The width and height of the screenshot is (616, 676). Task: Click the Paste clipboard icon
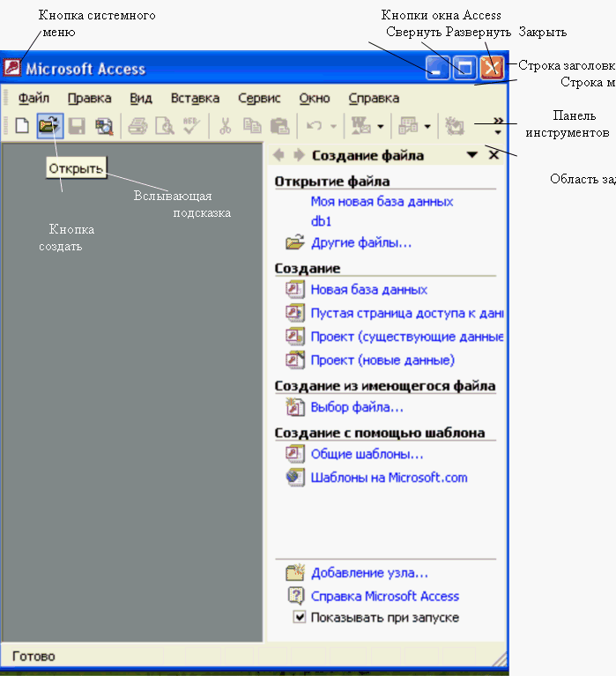279,126
